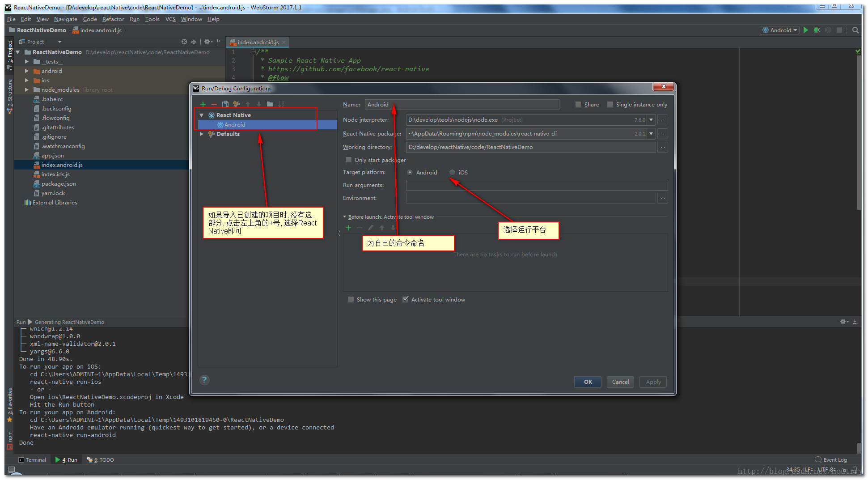
Task: Click the editor vertical scrollbar
Action: tap(859, 133)
